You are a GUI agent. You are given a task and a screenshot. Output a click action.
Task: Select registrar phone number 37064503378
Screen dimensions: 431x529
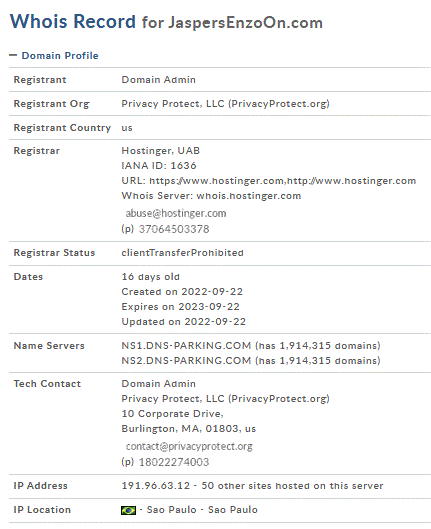point(174,229)
